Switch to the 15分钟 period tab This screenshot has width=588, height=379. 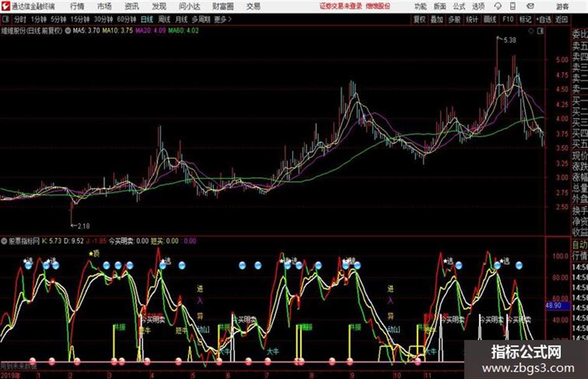80,19
